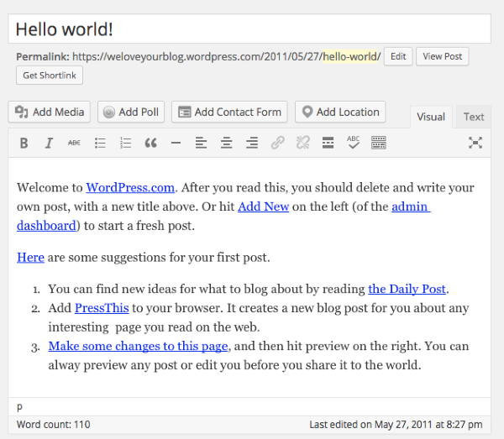Center align the text
Image resolution: width=504 pixels, height=439 pixels.
point(226,144)
